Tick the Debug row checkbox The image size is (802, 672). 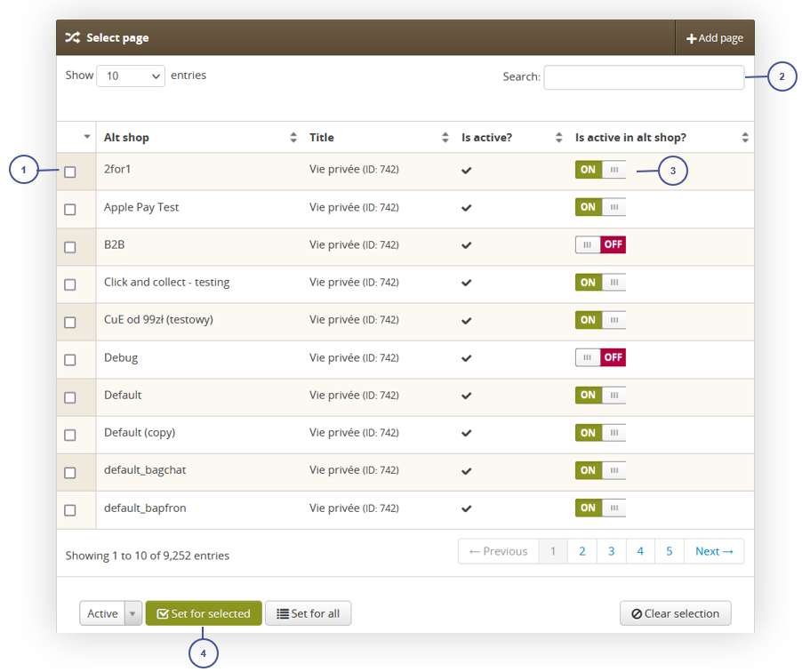[x=70, y=359]
